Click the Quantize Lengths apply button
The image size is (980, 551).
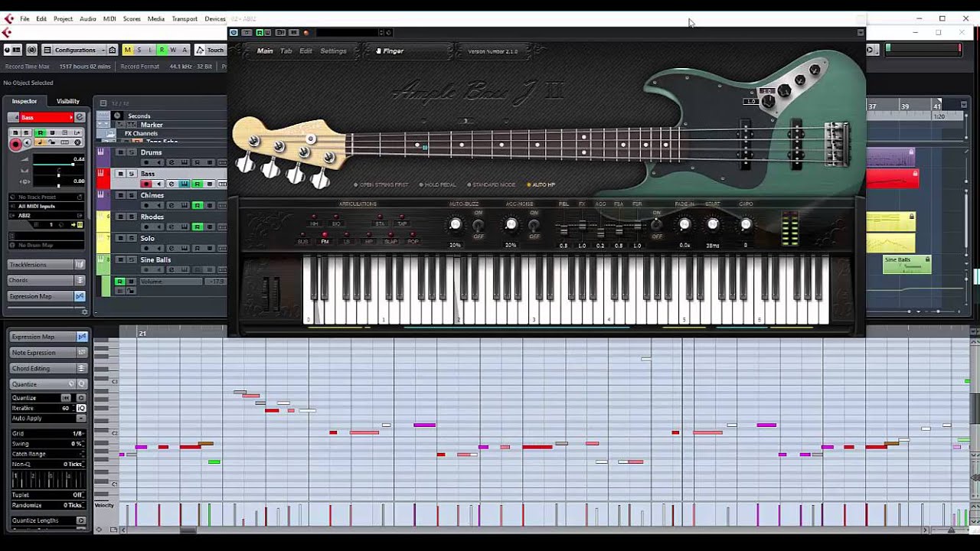[80, 520]
